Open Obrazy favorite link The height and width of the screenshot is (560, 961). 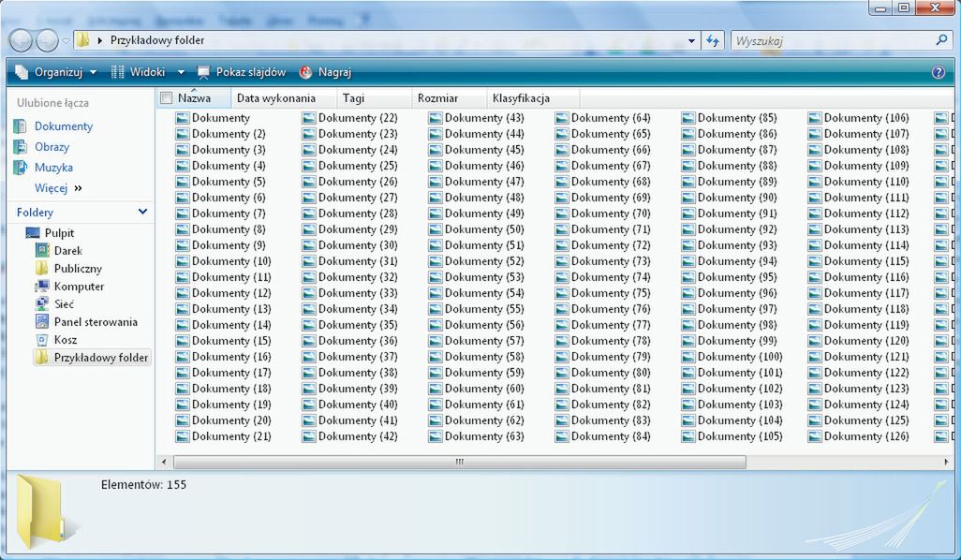pyautogui.click(x=52, y=147)
